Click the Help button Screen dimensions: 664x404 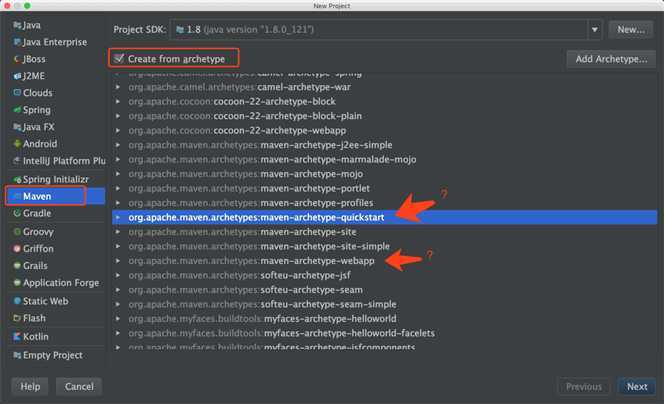coord(30,387)
